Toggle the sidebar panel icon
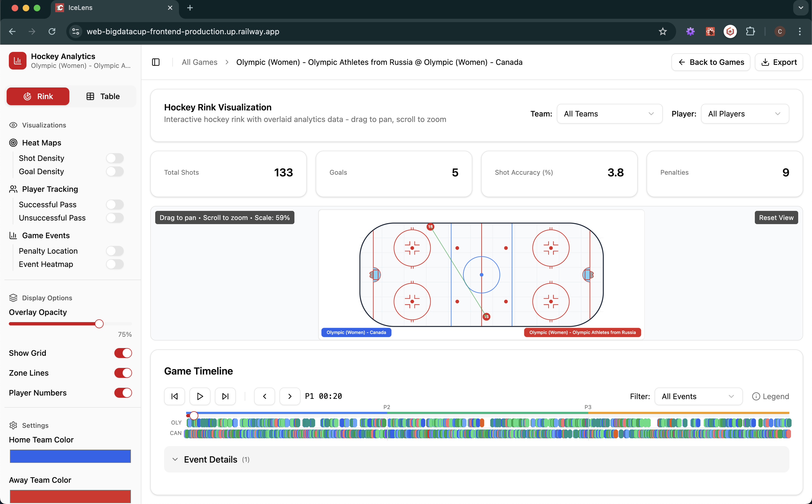The width and height of the screenshot is (812, 504). 156,62
